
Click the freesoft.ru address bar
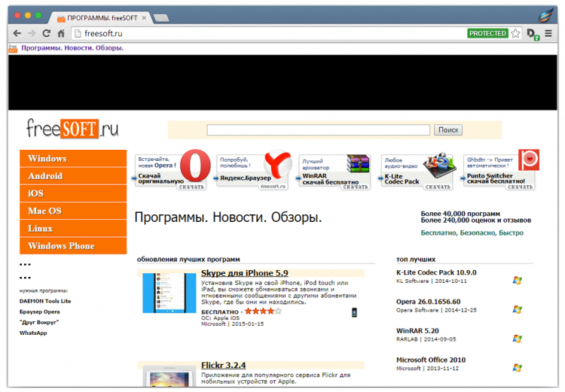tap(270, 33)
